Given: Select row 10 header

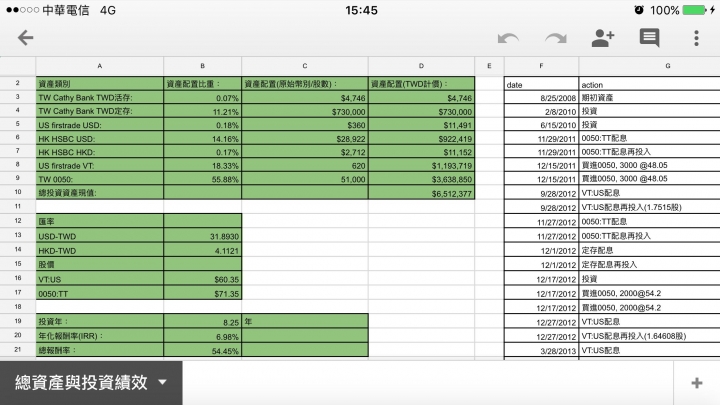Looking at the screenshot, I should 18,192.
